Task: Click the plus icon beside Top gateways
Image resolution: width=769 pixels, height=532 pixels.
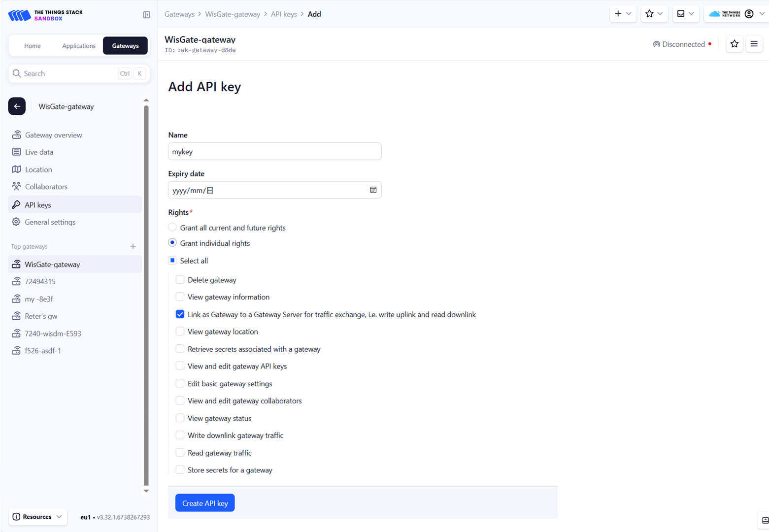Action: pyautogui.click(x=133, y=246)
